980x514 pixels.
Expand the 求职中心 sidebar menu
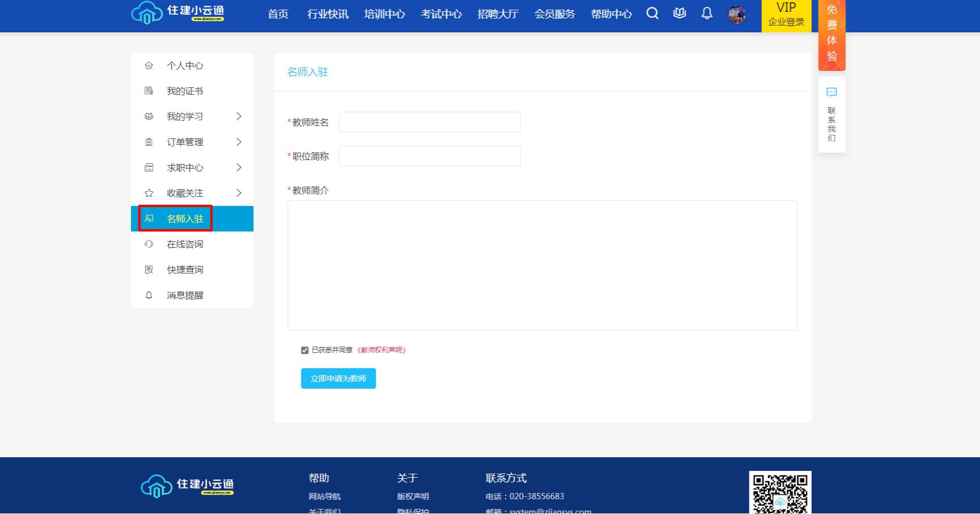click(x=239, y=167)
